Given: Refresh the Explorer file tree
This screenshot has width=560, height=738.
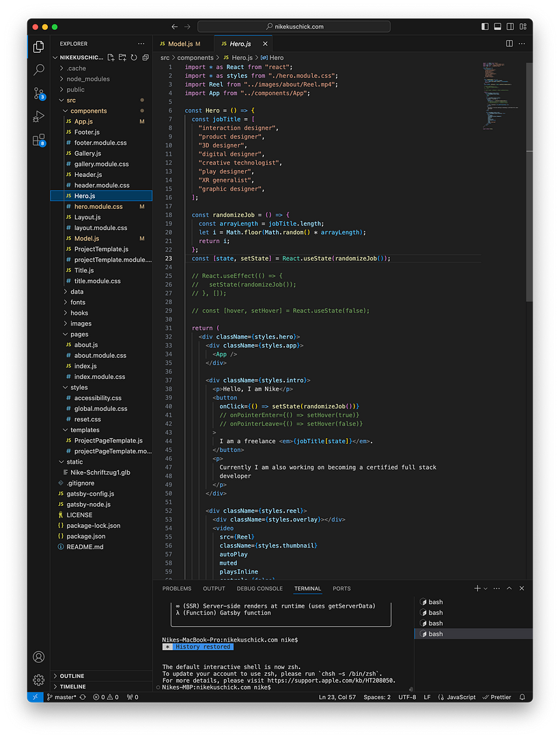Looking at the screenshot, I should click(134, 57).
